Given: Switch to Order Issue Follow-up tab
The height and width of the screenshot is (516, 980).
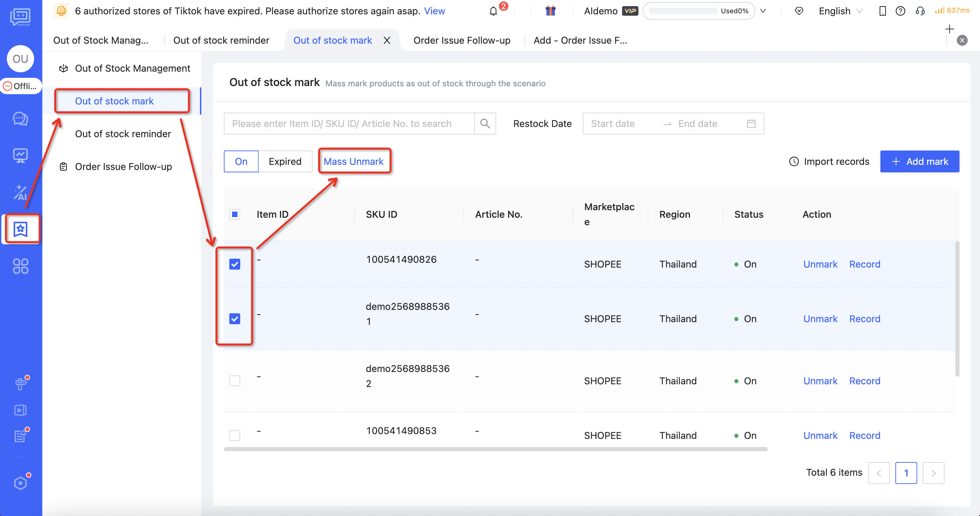Looking at the screenshot, I should pyautogui.click(x=462, y=40).
